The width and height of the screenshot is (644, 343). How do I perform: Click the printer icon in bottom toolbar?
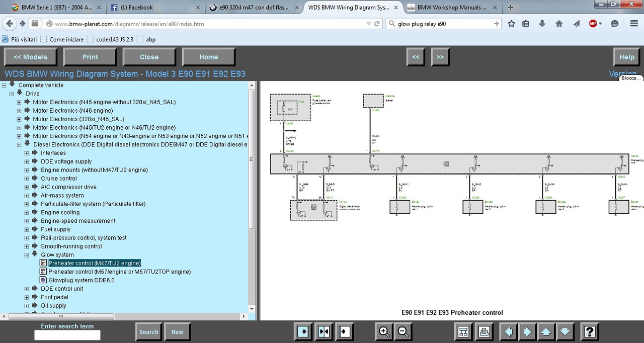point(484,332)
